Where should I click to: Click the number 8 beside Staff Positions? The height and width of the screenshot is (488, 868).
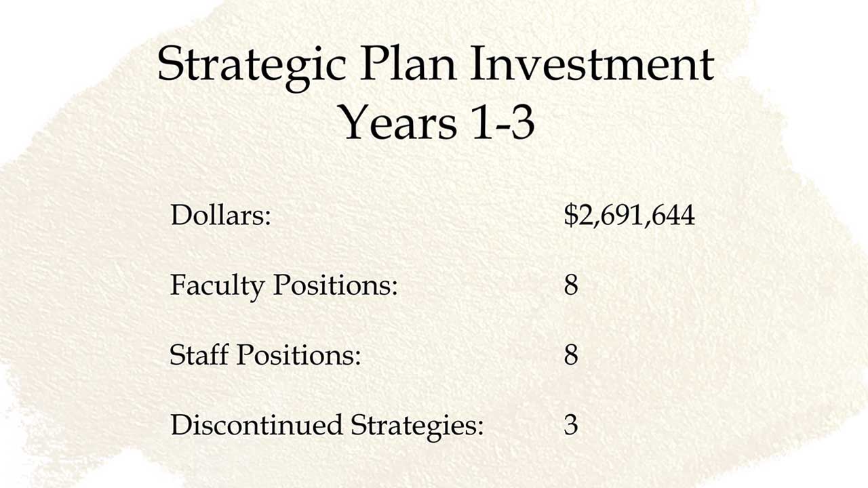pyautogui.click(x=571, y=355)
